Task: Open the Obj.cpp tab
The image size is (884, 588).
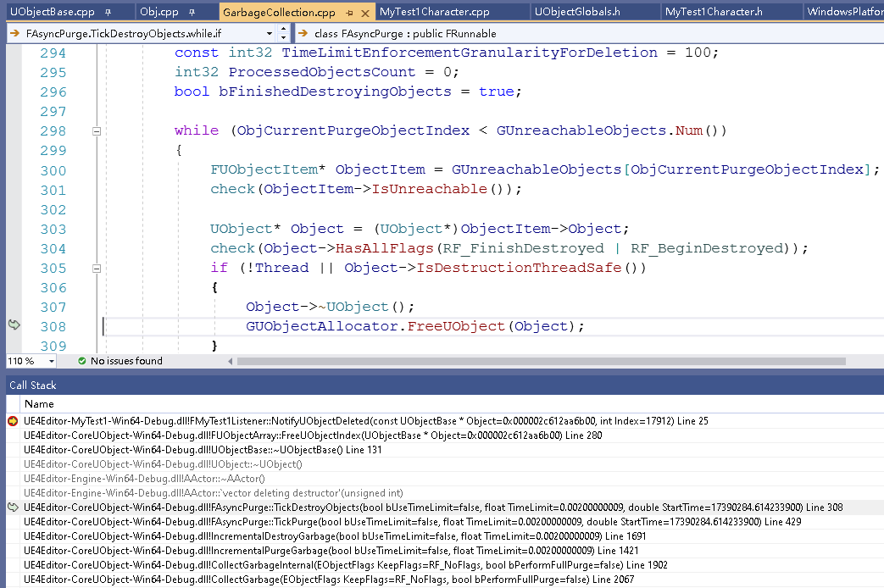Action: [159, 12]
